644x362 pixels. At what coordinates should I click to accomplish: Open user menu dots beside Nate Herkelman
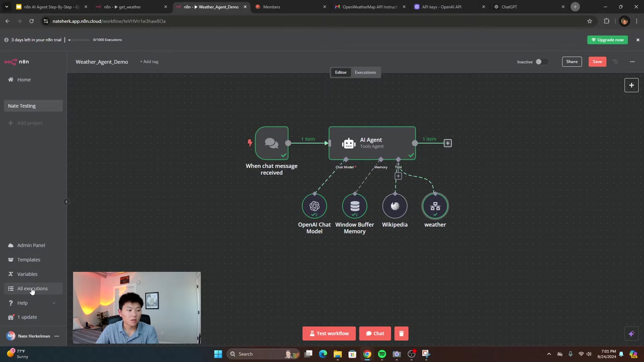(x=57, y=336)
